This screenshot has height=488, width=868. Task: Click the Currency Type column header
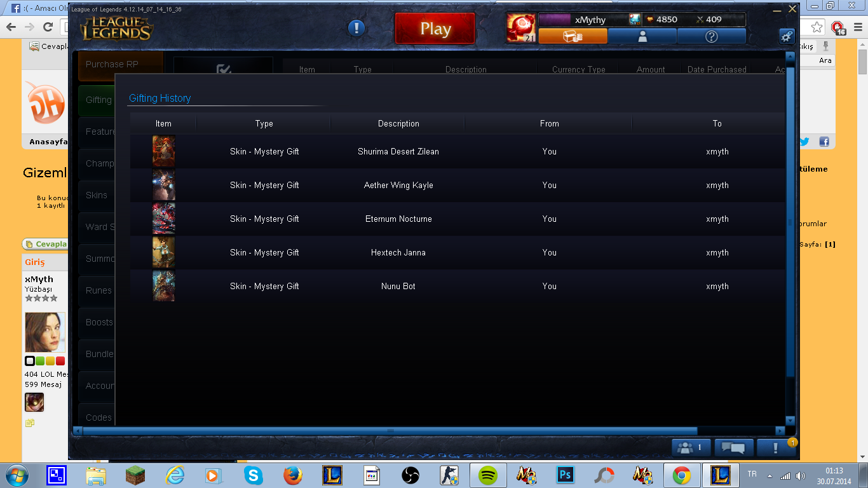[x=578, y=69]
